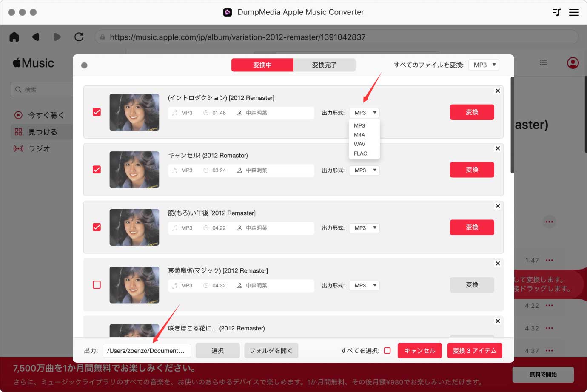Click the Apple Music logo
Viewport: 587px width, 392px height.
coord(34,63)
